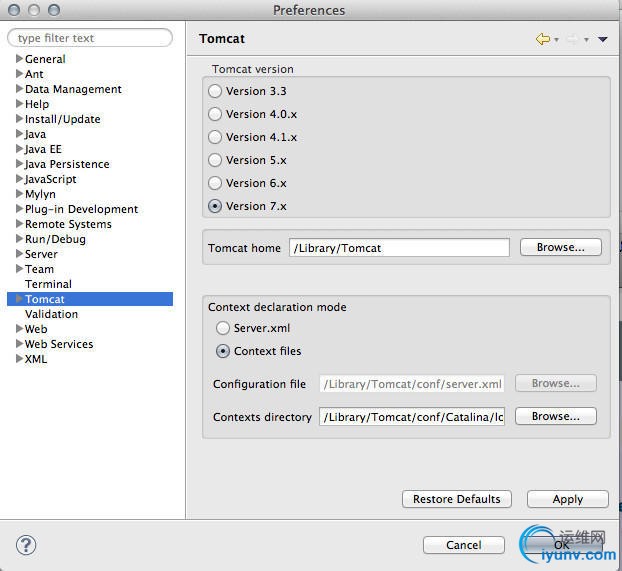Open Plug-in Development preferences
622x571 pixels.
pos(81,209)
